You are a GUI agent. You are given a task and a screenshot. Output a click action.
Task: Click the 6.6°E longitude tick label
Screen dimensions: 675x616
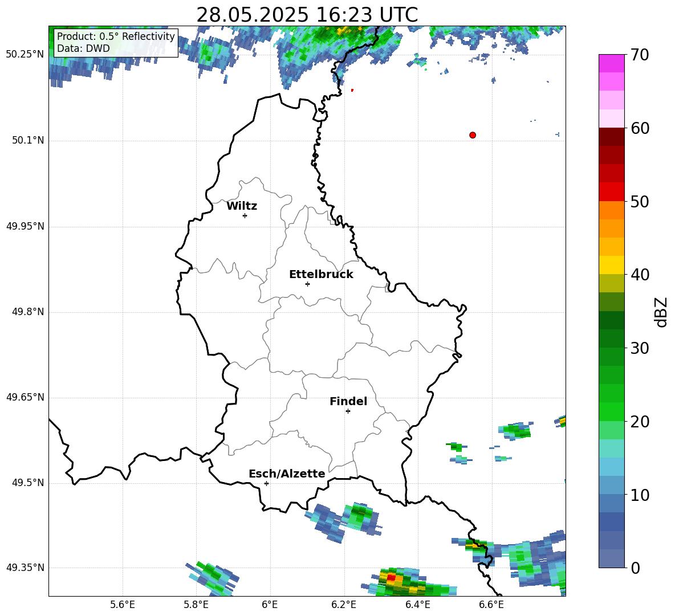coord(491,605)
